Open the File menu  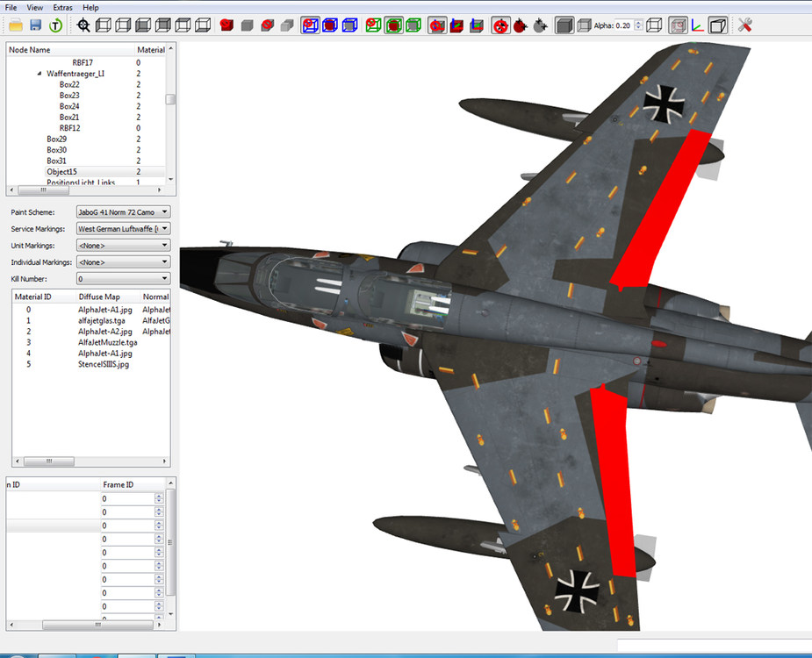(x=11, y=8)
